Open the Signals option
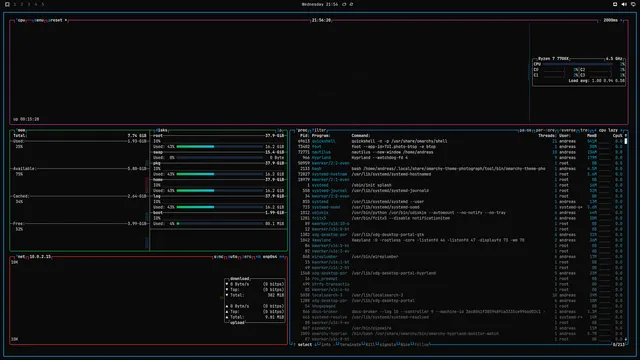The height and width of the screenshot is (360, 640). (387, 344)
